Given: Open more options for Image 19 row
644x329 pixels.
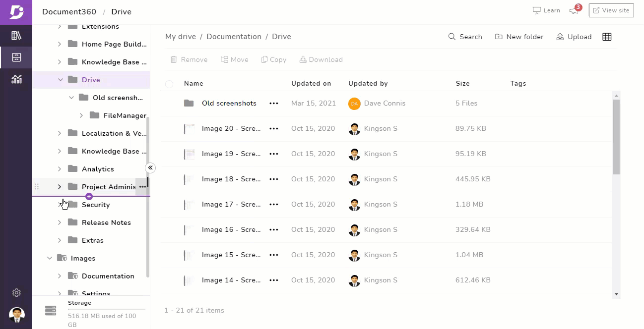Looking at the screenshot, I should [x=273, y=154].
